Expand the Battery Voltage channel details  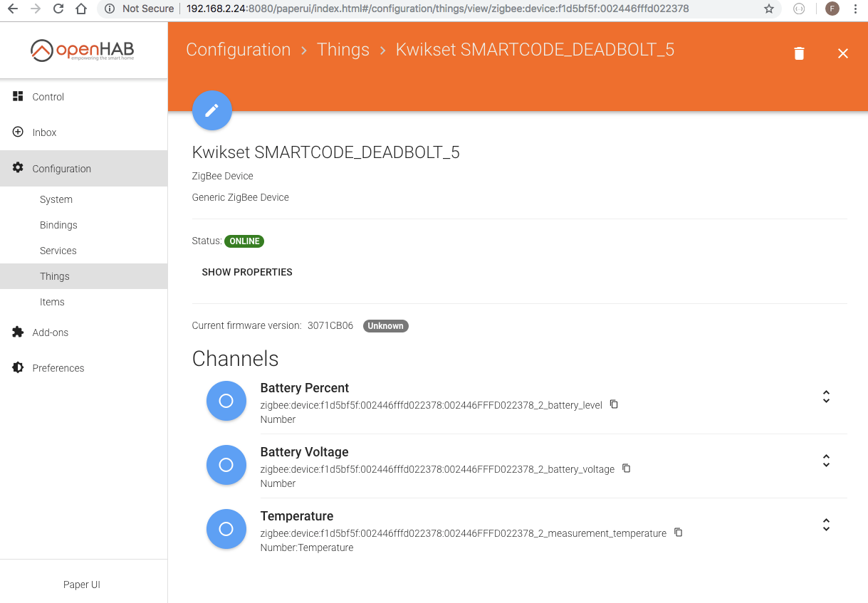(826, 461)
